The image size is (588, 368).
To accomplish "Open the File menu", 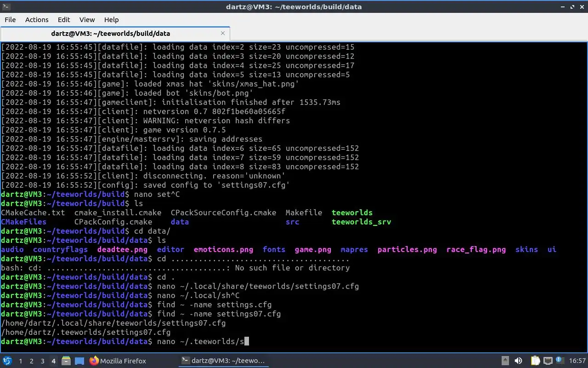I will pos(10,19).
